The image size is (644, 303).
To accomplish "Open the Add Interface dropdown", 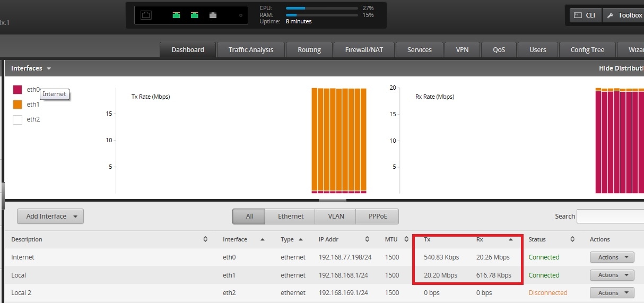I will pyautogui.click(x=50, y=216).
